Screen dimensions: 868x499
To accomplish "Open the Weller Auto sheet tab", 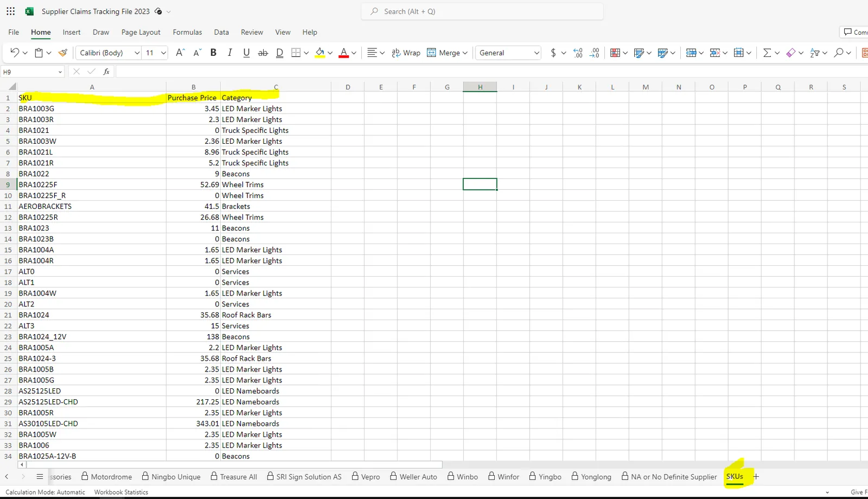I will 413,477.
